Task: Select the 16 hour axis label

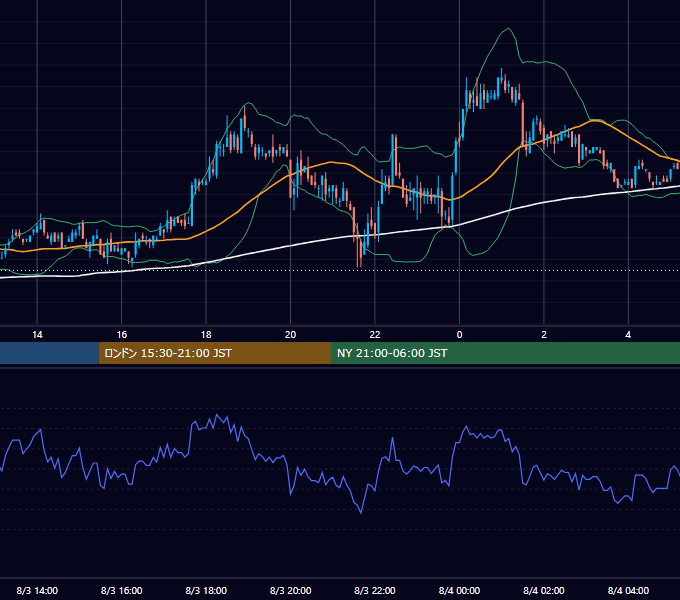Action: pos(122,335)
